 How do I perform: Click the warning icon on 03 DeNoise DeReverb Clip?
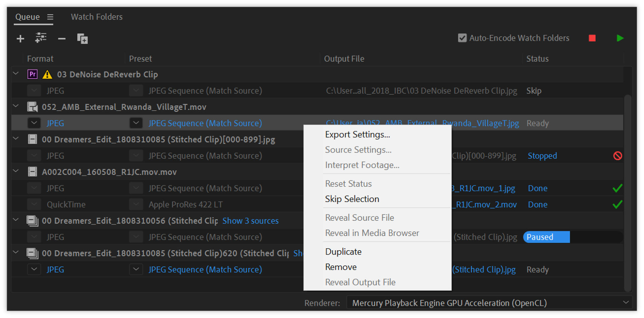pos(48,74)
